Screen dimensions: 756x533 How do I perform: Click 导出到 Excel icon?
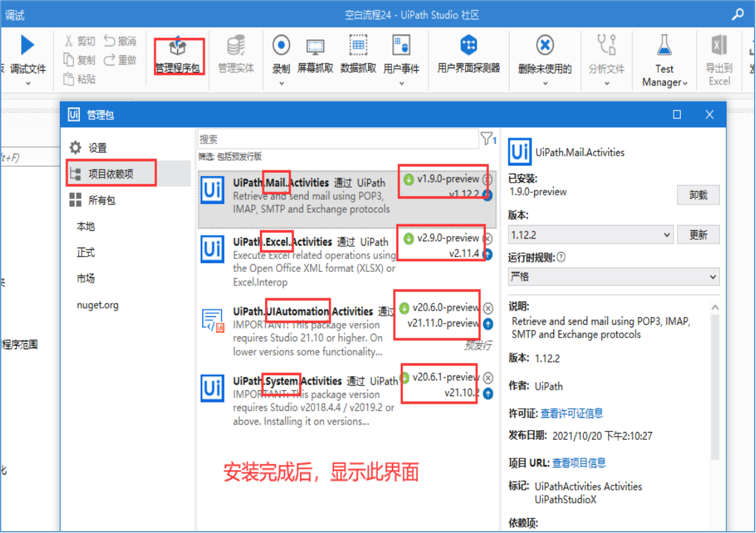(x=719, y=45)
